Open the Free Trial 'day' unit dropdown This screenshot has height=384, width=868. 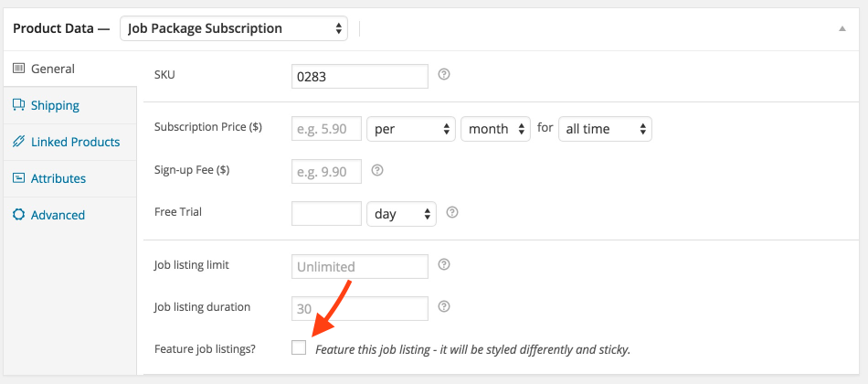point(401,214)
